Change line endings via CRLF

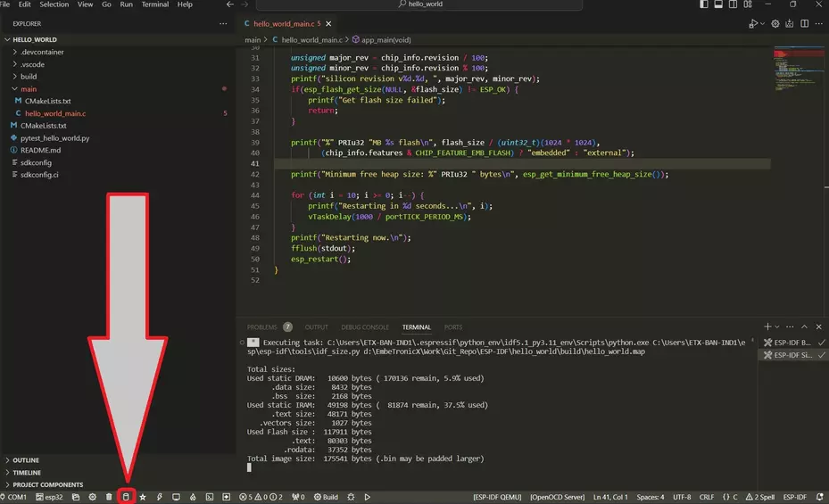[707, 497]
